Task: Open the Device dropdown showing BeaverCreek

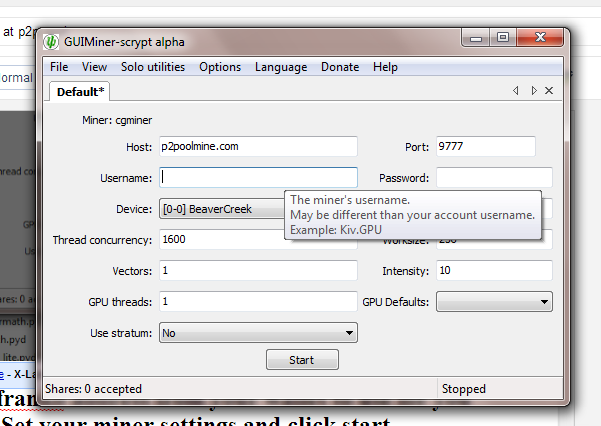Action: (222, 209)
